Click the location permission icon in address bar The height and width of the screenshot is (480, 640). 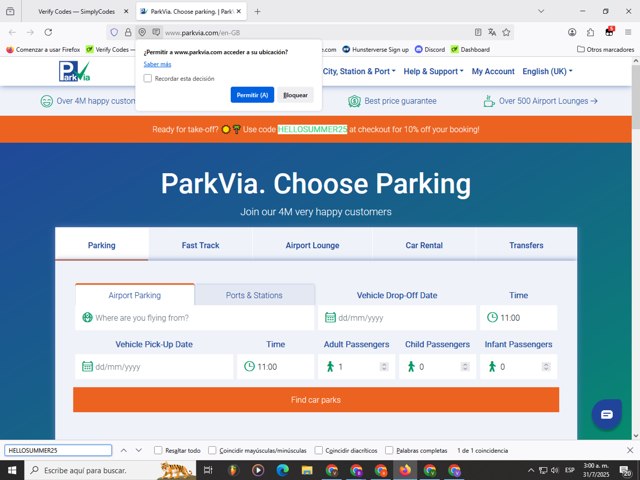point(142,32)
